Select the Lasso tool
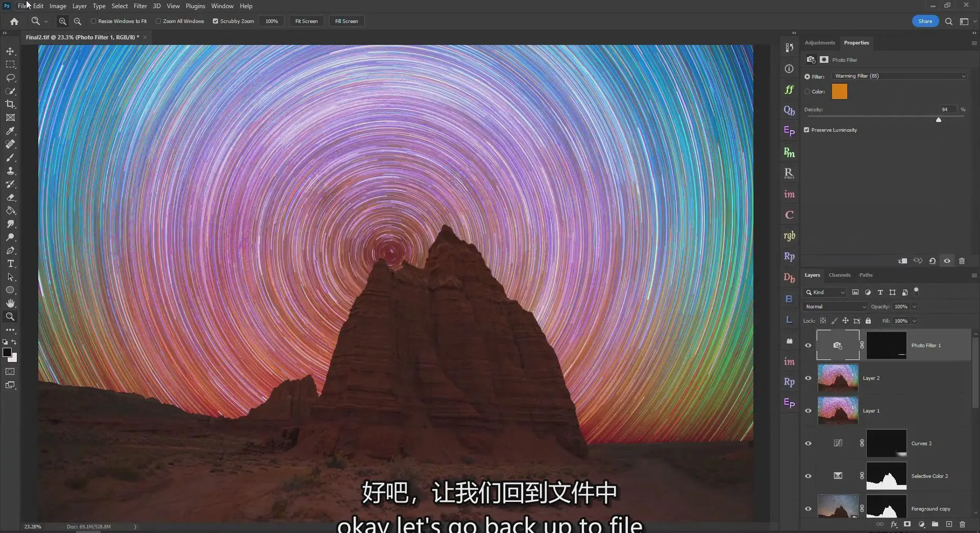980x533 pixels. coord(10,78)
